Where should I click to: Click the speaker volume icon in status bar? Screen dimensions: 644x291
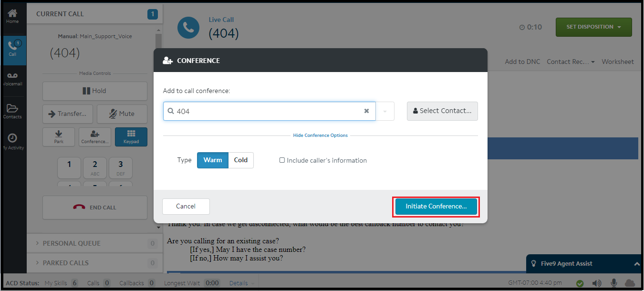(x=597, y=283)
